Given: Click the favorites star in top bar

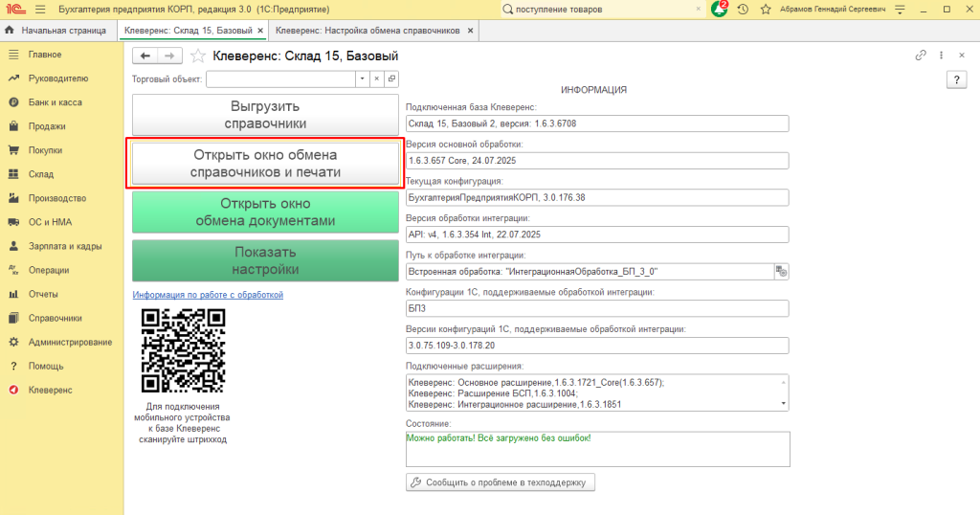Looking at the screenshot, I should 766,9.
